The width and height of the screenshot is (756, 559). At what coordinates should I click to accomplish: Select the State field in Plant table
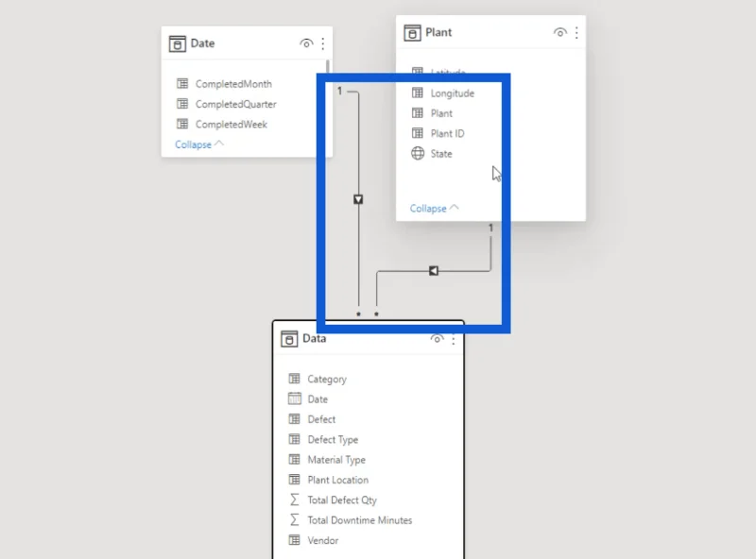[441, 154]
